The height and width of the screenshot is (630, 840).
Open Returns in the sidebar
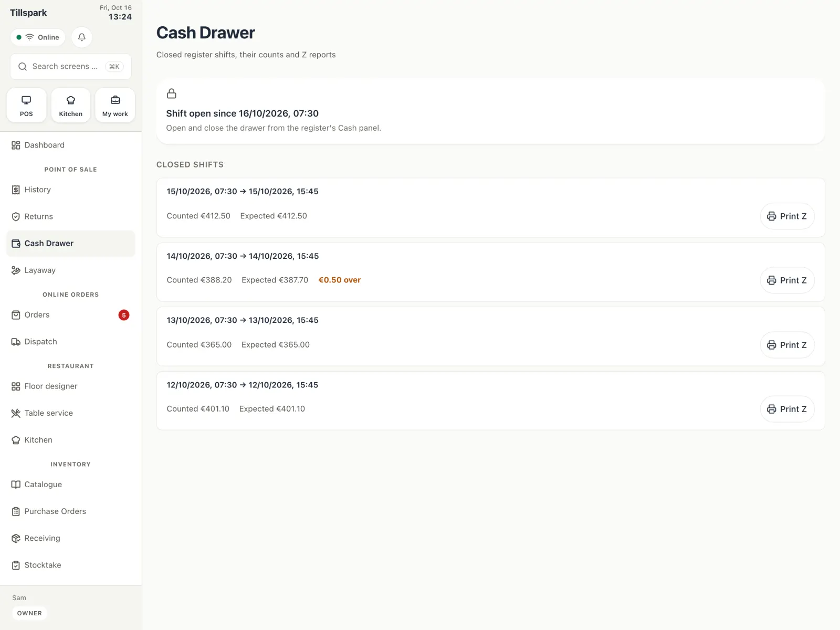pyautogui.click(x=71, y=216)
